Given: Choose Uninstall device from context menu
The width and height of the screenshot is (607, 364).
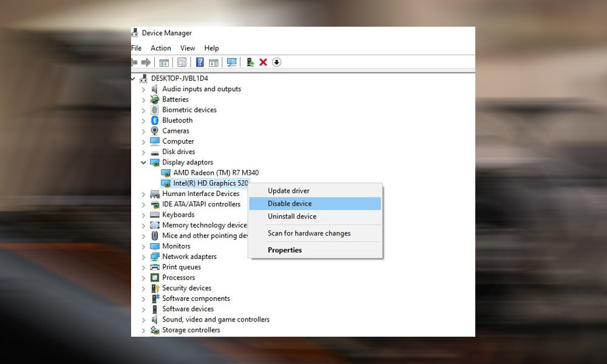Looking at the screenshot, I should point(315,216).
